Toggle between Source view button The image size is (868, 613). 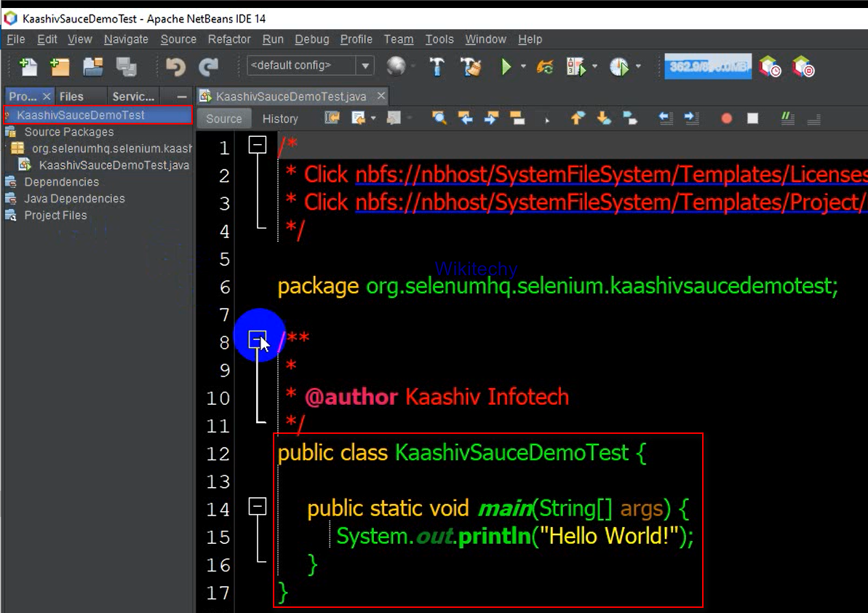click(x=223, y=119)
